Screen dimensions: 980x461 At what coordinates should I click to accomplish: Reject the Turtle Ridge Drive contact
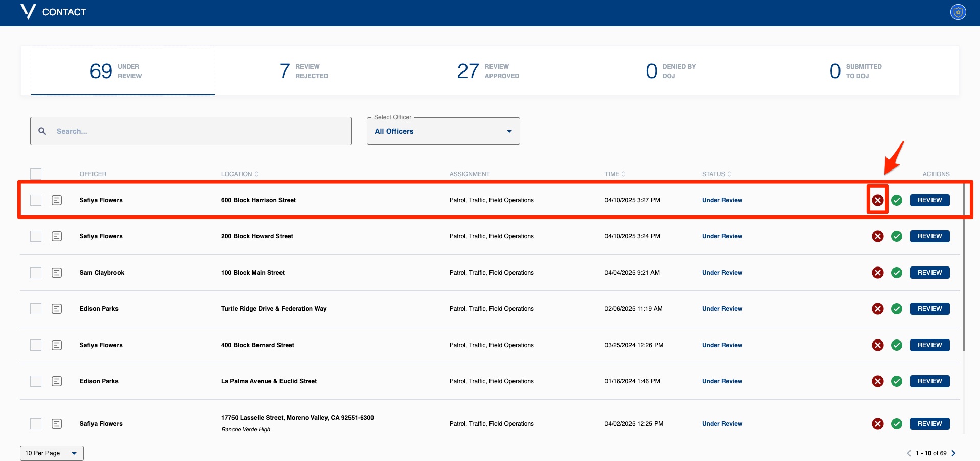pyautogui.click(x=877, y=309)
